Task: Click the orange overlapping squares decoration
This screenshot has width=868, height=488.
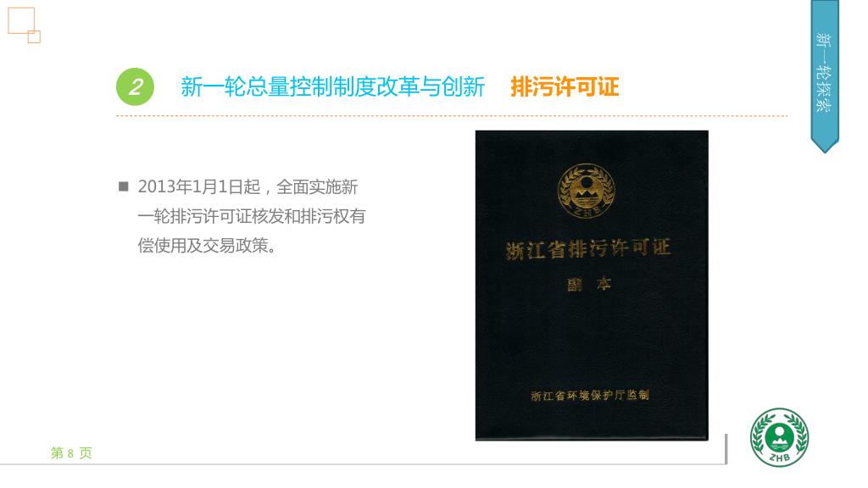Action: 24,25
